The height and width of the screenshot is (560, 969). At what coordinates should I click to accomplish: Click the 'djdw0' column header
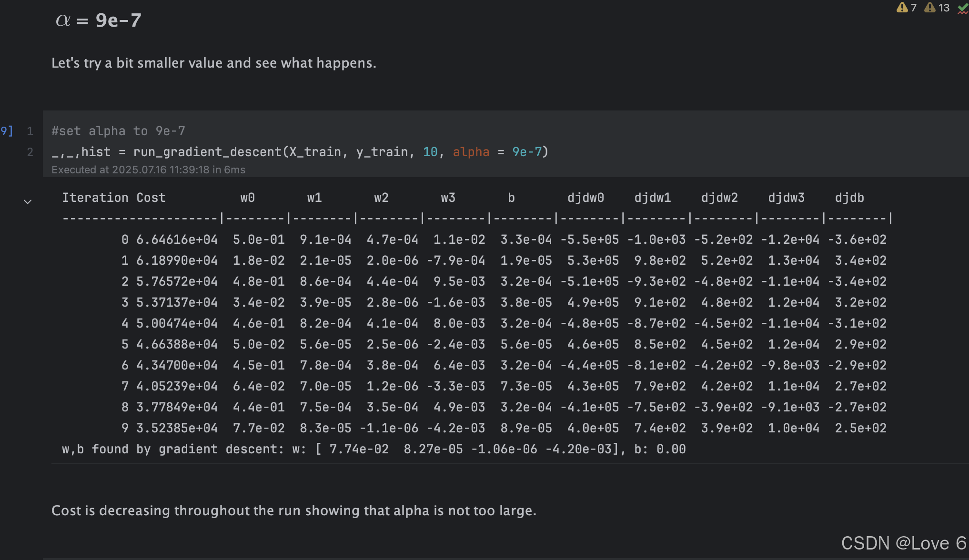[x=585, y=198]
